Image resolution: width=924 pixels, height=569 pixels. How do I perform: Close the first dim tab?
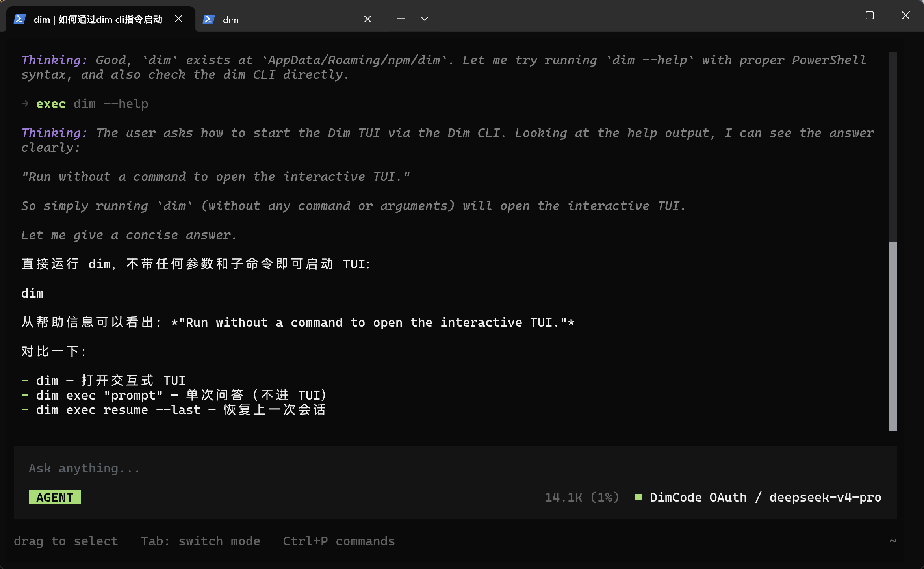[178, 19]
